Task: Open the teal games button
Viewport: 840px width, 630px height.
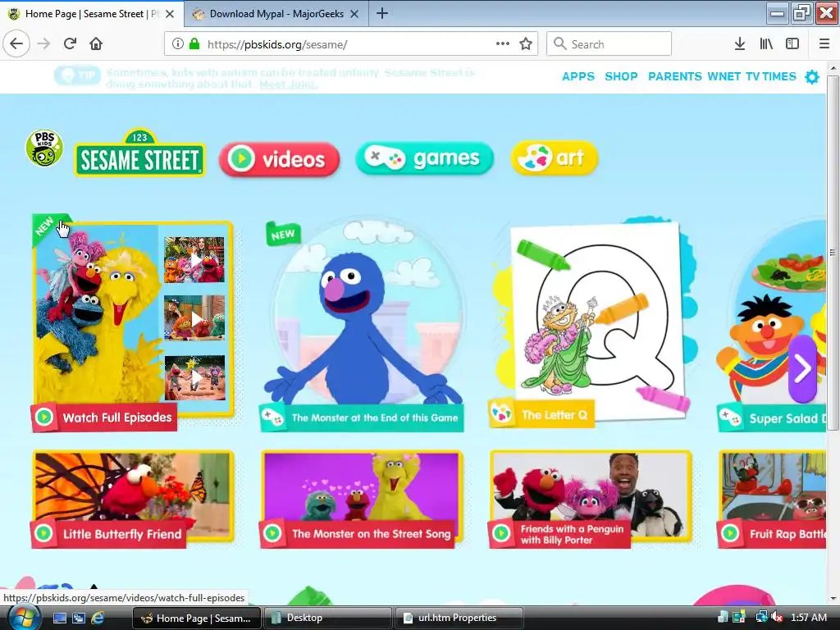Action: (424, 158)
